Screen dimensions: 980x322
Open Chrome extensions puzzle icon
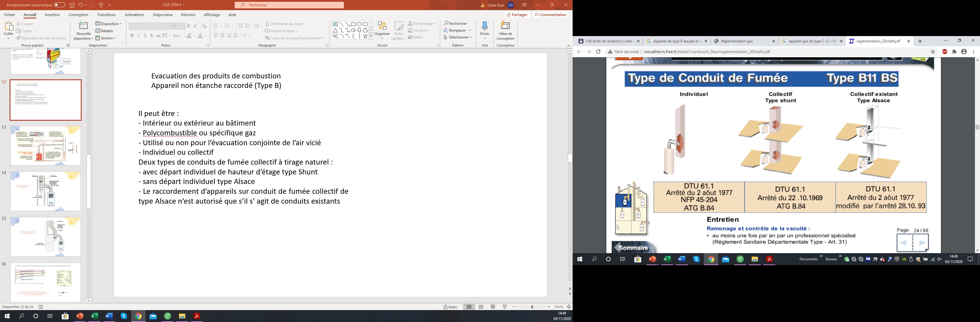pyautogui.click(x=955, y=52)
